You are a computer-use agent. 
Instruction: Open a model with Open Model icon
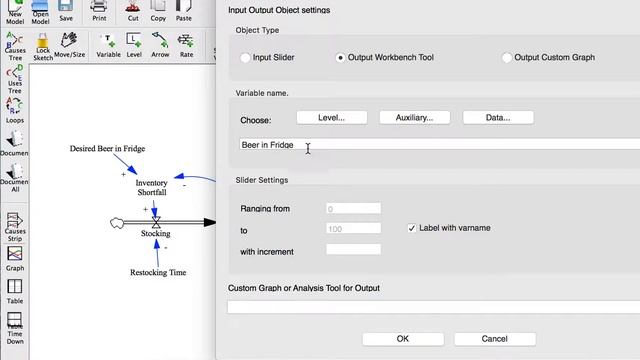pyautogui.click(x=40, y=12)
